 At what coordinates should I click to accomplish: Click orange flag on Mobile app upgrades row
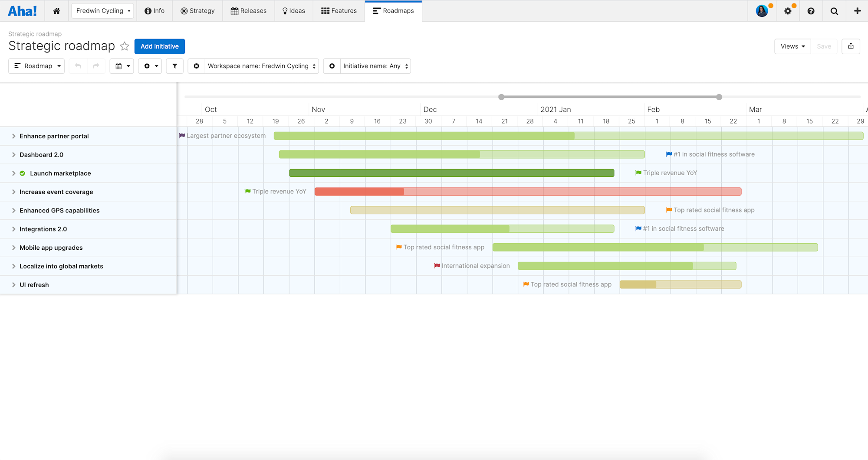[x=399, y=247]
